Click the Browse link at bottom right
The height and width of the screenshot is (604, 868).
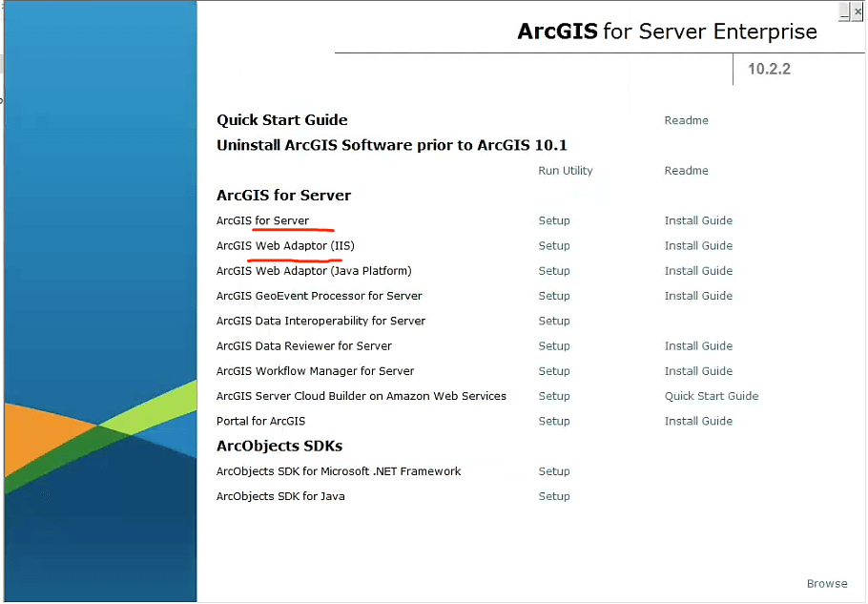[826, 584]
